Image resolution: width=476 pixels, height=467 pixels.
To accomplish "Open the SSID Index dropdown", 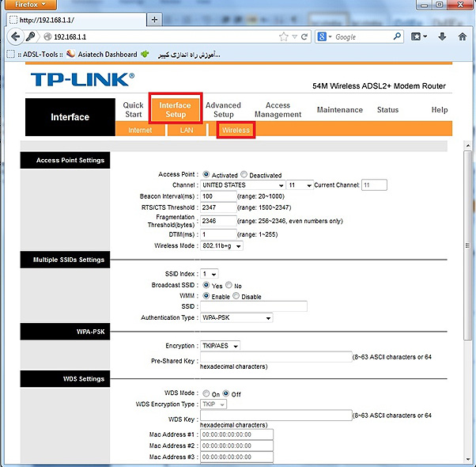I will 210,274.
